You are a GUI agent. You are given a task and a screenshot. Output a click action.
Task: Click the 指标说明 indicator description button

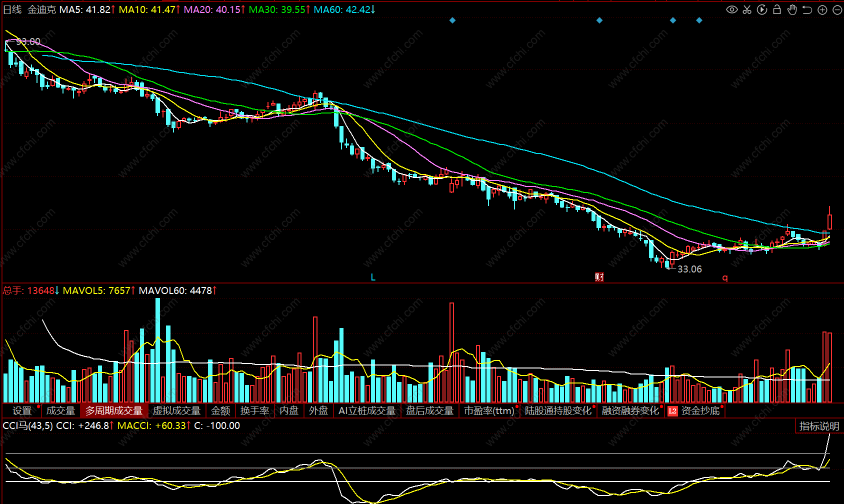click(x=819, y=426)
